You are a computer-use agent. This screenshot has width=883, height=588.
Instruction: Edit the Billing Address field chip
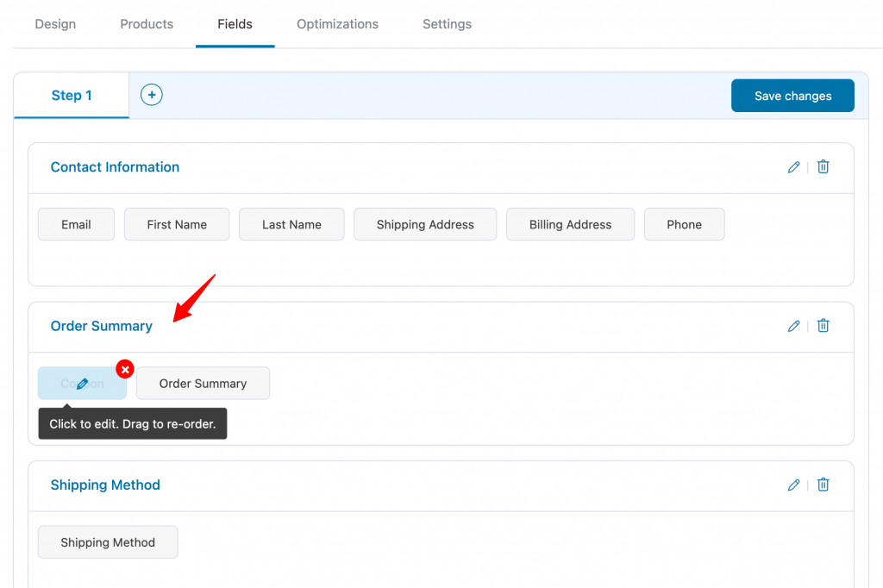(x=571, y=225)
